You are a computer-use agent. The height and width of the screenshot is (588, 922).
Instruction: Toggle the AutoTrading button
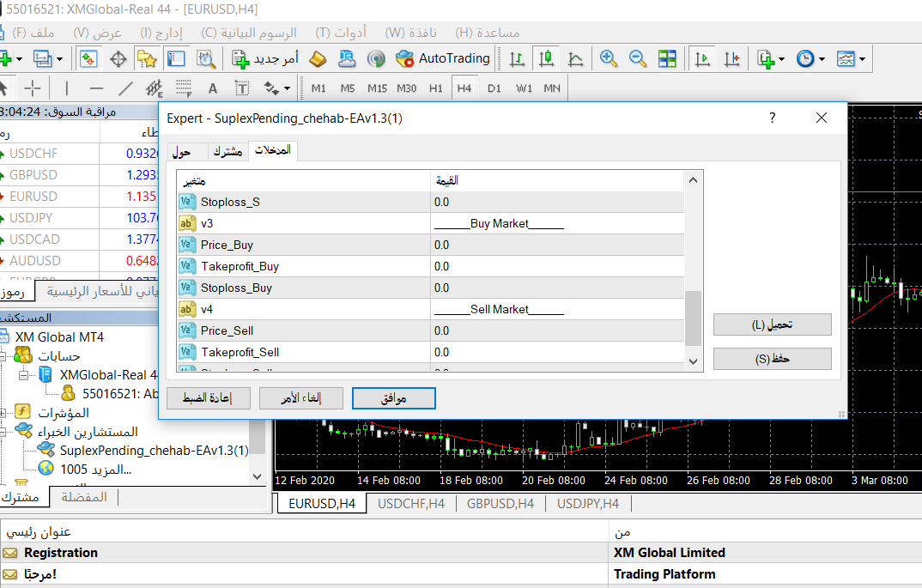443,58
